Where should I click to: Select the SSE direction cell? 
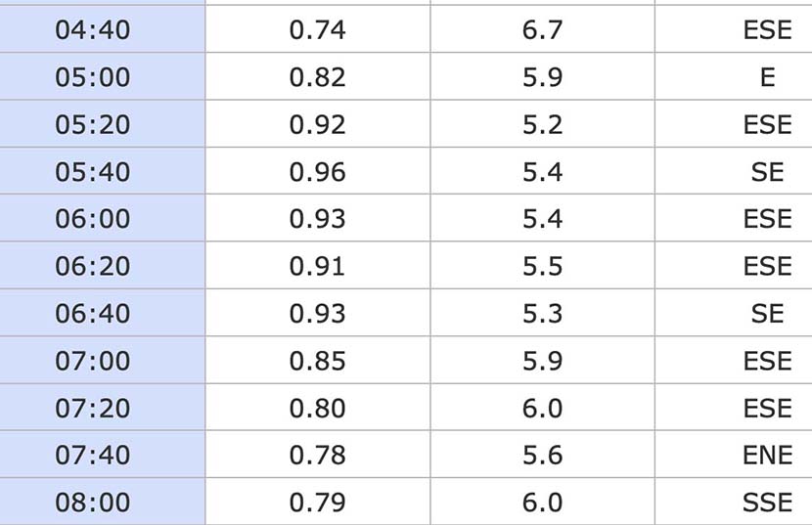tap(734, 502)
